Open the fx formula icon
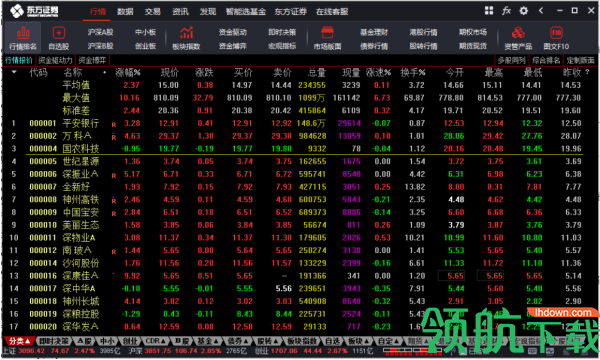600x360 pixels. 506,11
